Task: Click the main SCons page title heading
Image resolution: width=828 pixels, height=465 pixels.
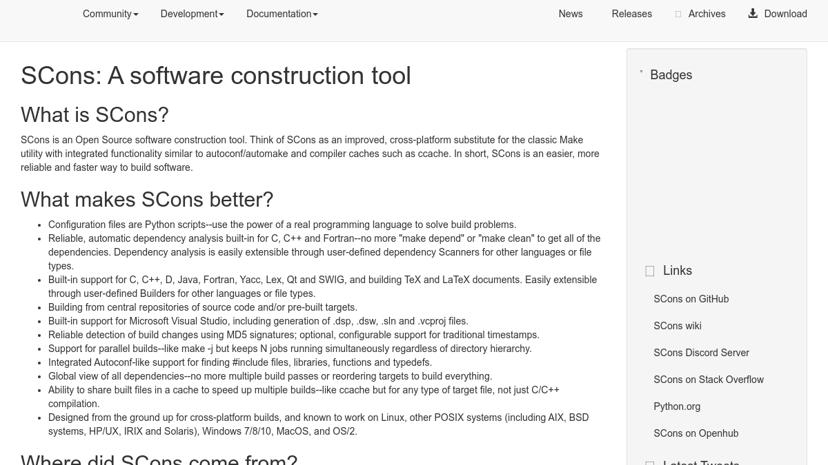Action: (215, 76)
